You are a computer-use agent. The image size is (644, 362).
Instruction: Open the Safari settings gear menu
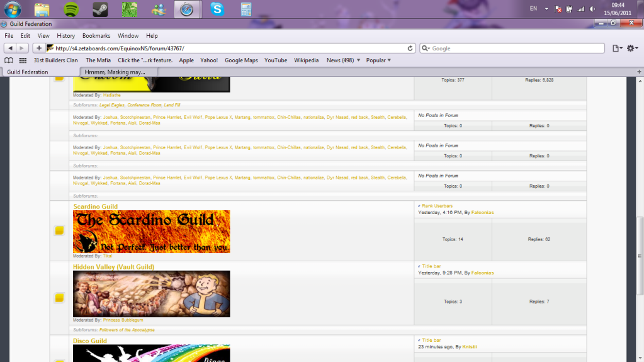click(x=632, y=48)
